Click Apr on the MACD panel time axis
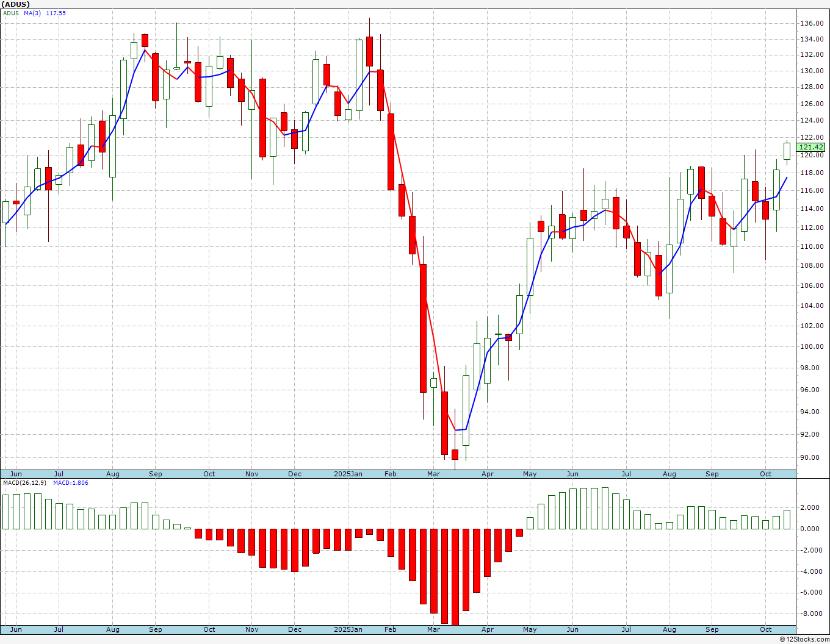 488,629
